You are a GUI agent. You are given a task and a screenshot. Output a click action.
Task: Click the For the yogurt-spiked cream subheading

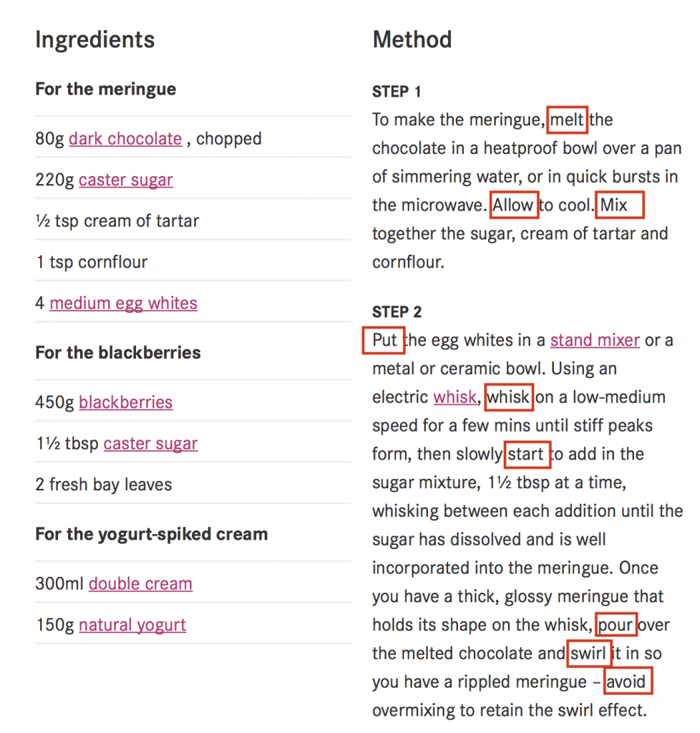pyautogui.click(x=152, y=534)
